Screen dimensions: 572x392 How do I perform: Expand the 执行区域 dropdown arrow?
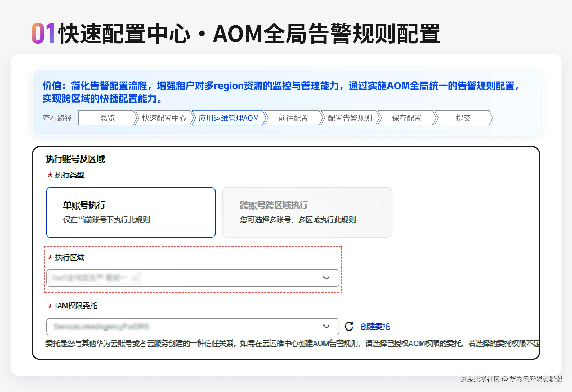point(326,278)
